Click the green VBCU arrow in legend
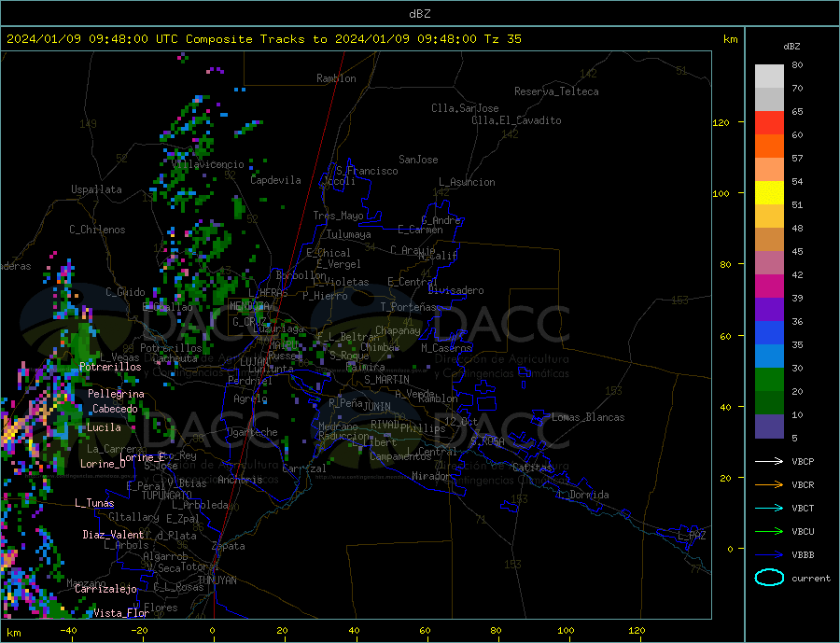The height and width of the screenshot is (643, 840). click(771, 532)
